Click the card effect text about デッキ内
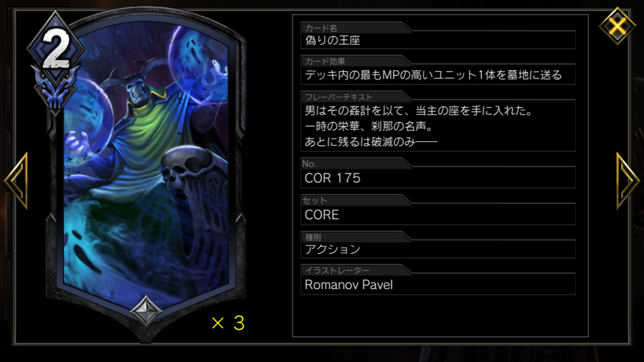Screen dimensions: 644x362 coord(438,75)
